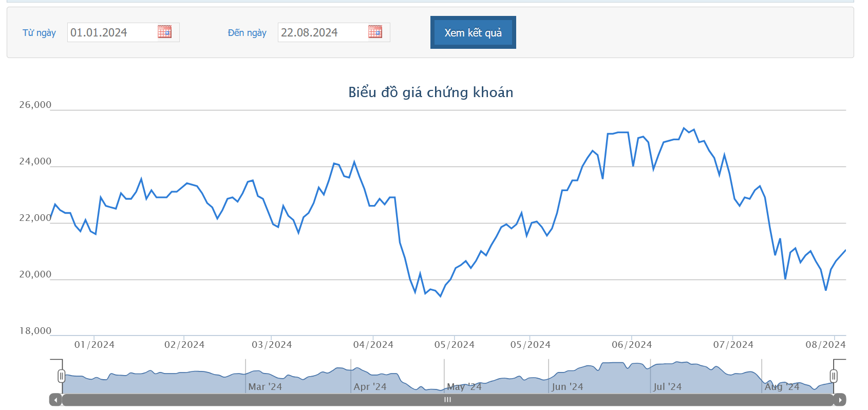Screen dimensions: 868x410
Task: Click the Jun '24 navigator marker
Action: [x=568, y=387]
